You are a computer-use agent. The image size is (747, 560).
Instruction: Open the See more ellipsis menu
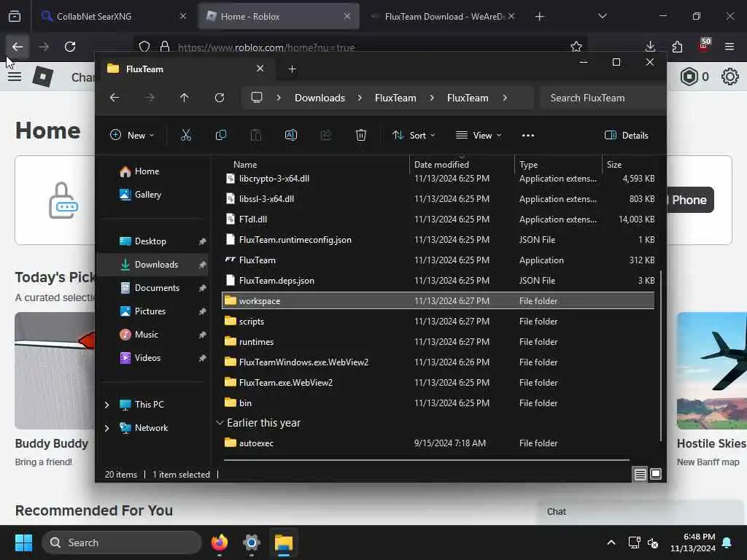pos(528,135)
